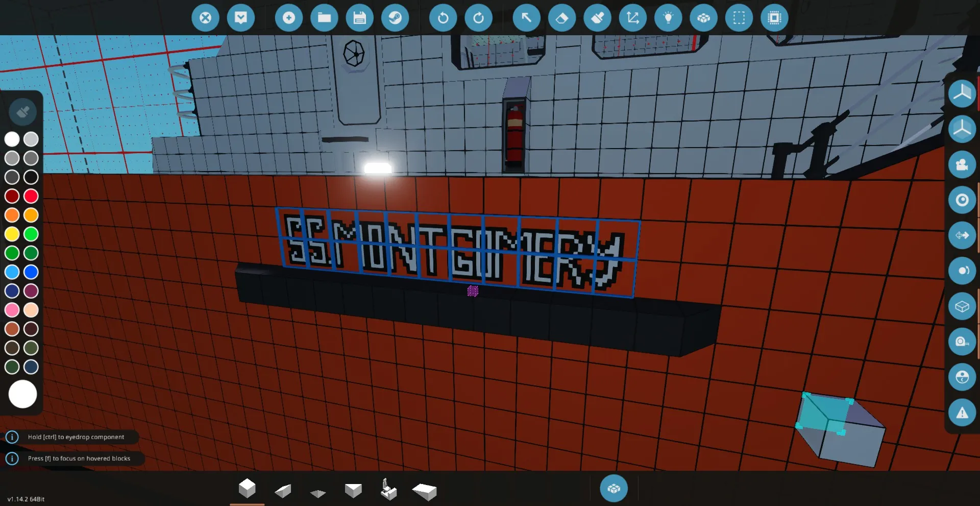Click the paint brush tool in top toolbar
The image size is (980, 506).
click(x=597, y=18)
